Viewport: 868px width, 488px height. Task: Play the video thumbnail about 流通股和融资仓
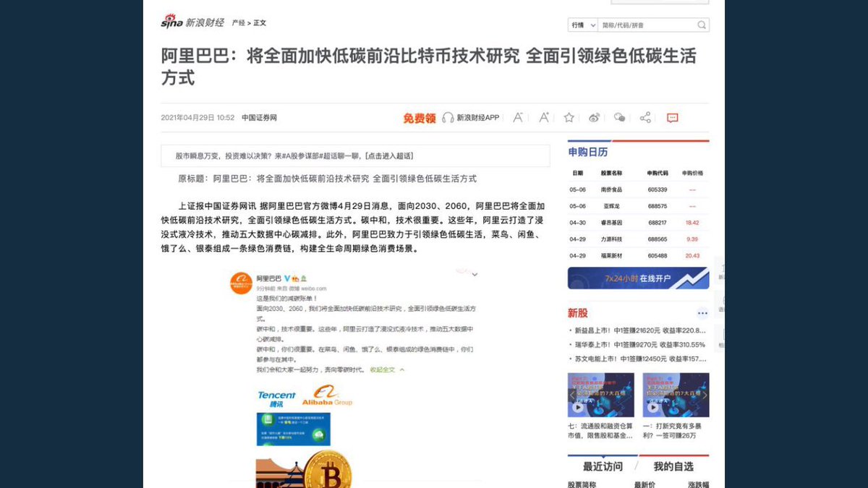click(600, 395)
